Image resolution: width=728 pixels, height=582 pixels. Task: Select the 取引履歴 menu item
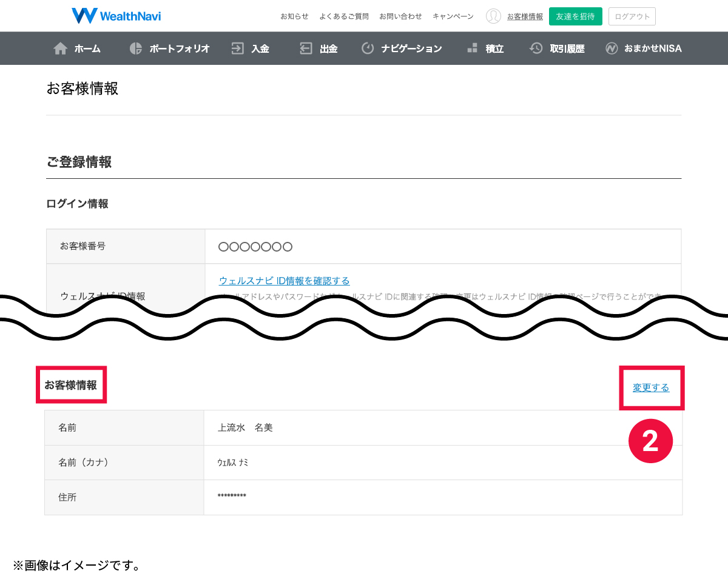click(x=567, y=48)
